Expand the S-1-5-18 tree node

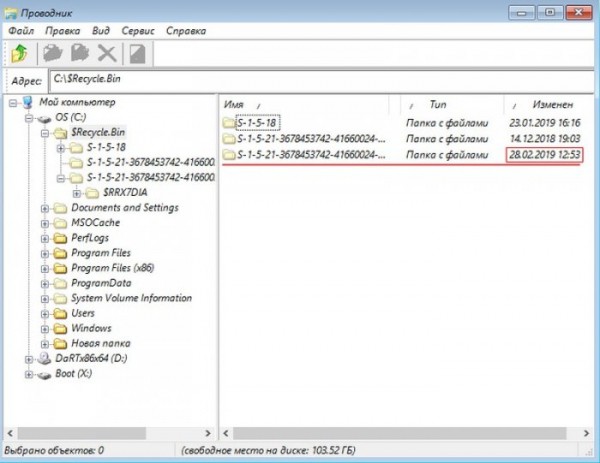pos(61,148)
